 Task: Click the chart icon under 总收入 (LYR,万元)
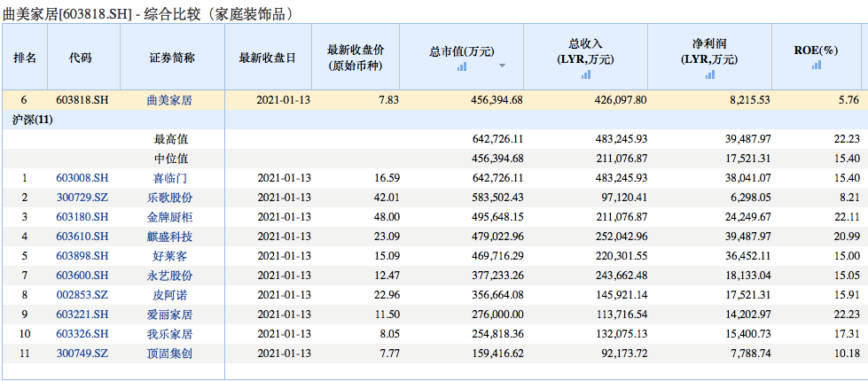tap(586, 75)
